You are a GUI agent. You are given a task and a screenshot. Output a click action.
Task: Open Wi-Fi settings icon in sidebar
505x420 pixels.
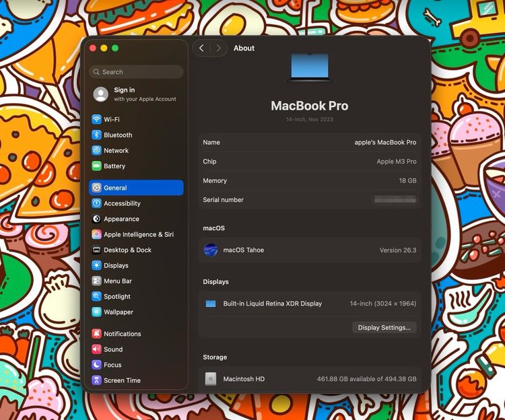[x=96, y=119]
